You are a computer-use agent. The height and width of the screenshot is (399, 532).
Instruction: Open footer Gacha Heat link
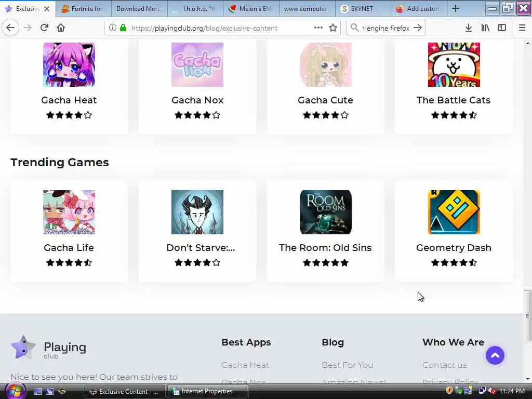(x=245, y=365)
